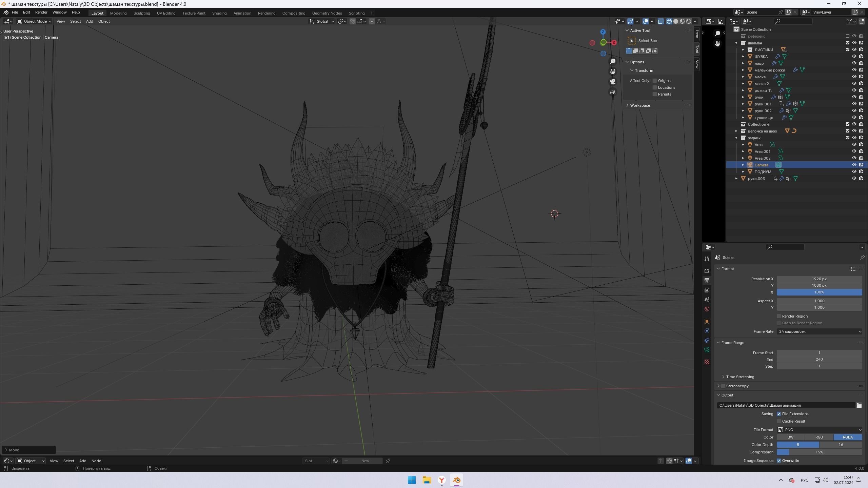Open File Explorer from taskbar
Viewport: 868px width, 488px height.
[x=427, y=480]
